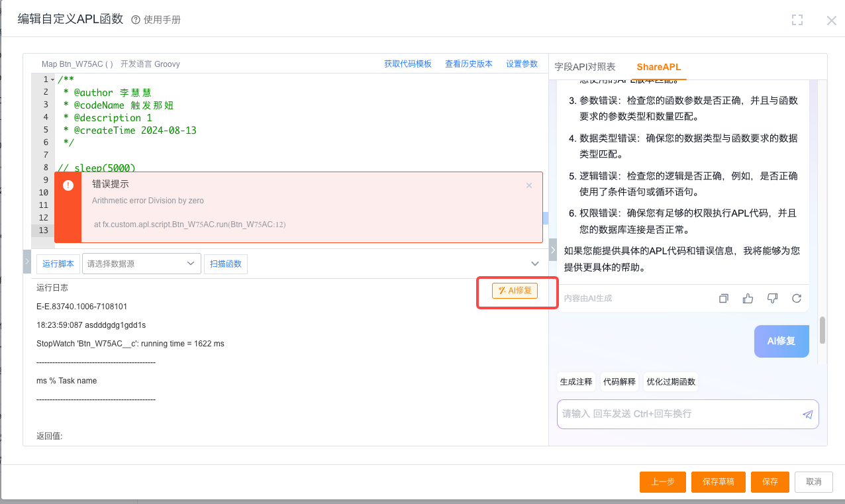This screenshot has width=845, height=504.
Task: Click 优化过期函数 quick action
Action: coord(671,382)
